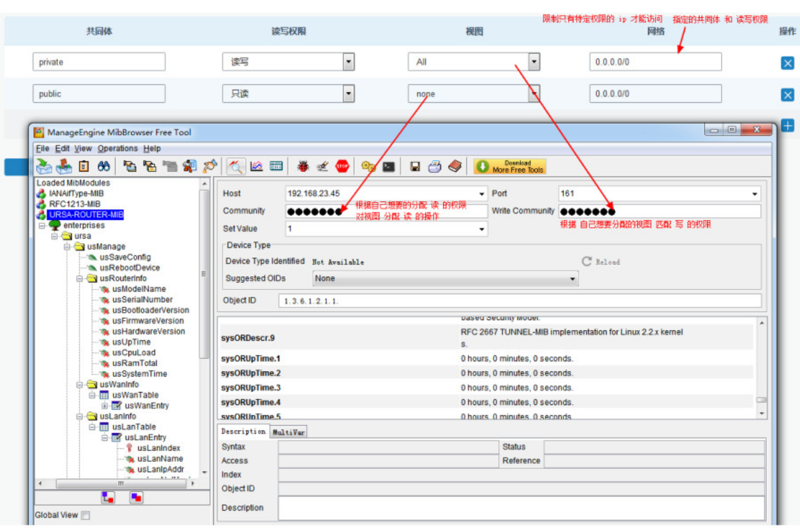800x532 pixels.
Task: Click Download More Free Tools button
Action: (x=510, y=166)
